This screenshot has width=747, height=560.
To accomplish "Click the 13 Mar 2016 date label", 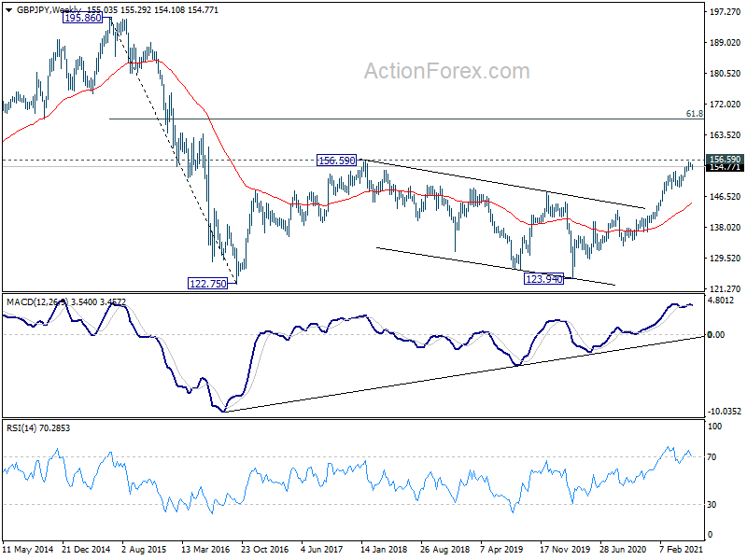I will [x=205, y=549].
